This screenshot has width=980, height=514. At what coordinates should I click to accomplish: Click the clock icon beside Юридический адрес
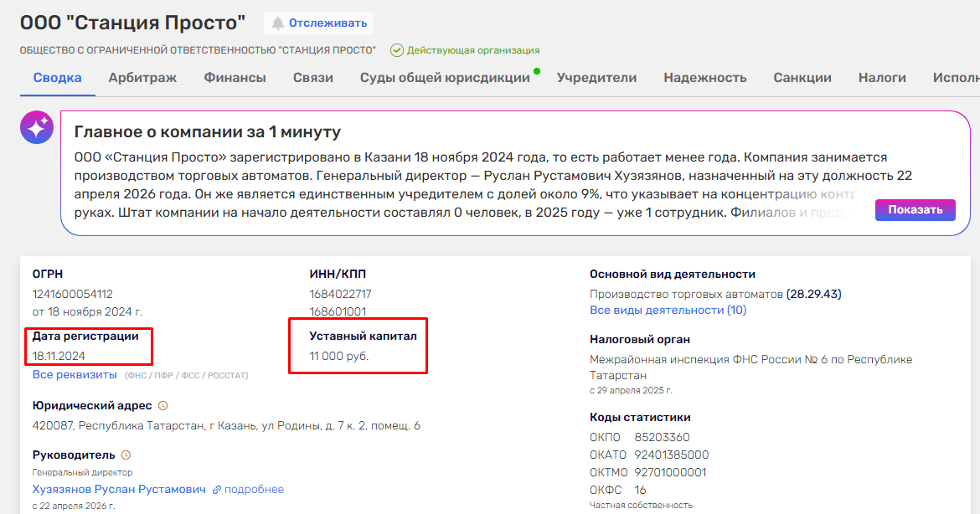pyautogui.click(x=163, y=406)
